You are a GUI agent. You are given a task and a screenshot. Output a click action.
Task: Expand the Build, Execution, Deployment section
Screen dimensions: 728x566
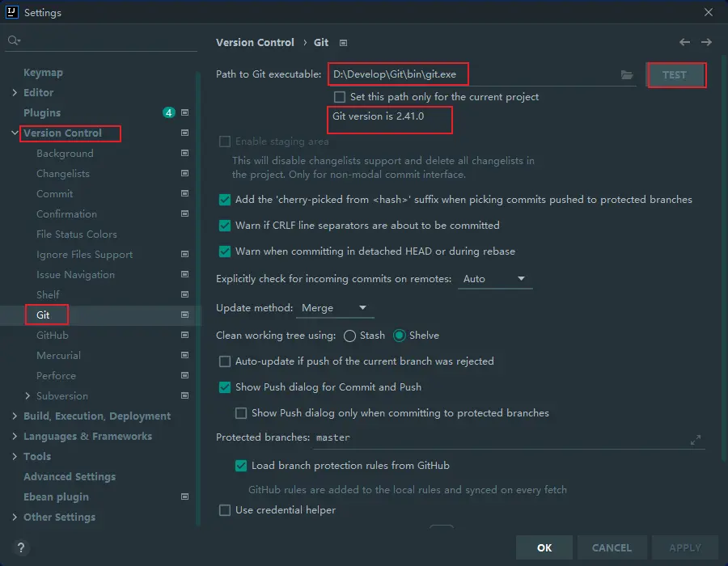15,416
